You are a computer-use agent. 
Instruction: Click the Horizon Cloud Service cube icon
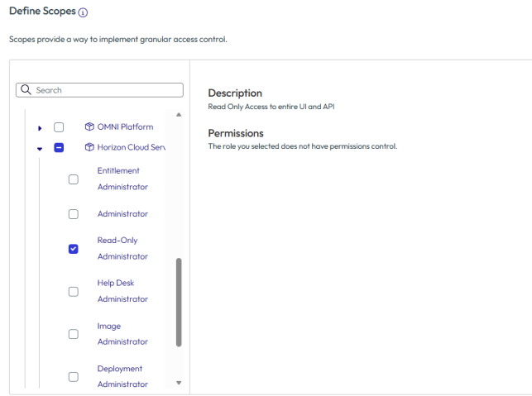coord(89,147)
